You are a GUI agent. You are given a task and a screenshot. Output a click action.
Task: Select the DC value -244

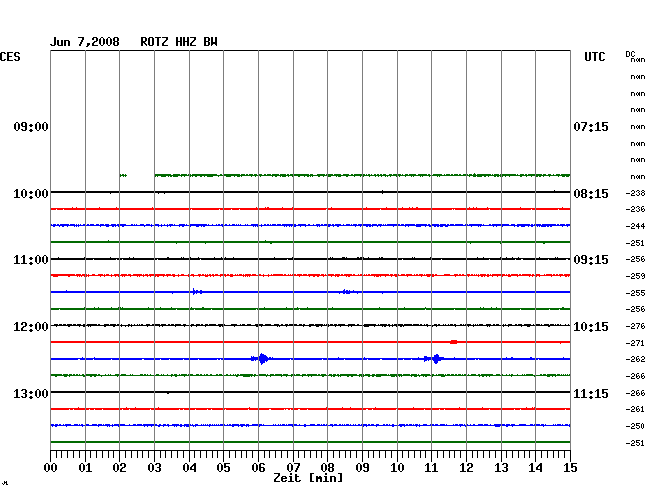click(635, 226)
